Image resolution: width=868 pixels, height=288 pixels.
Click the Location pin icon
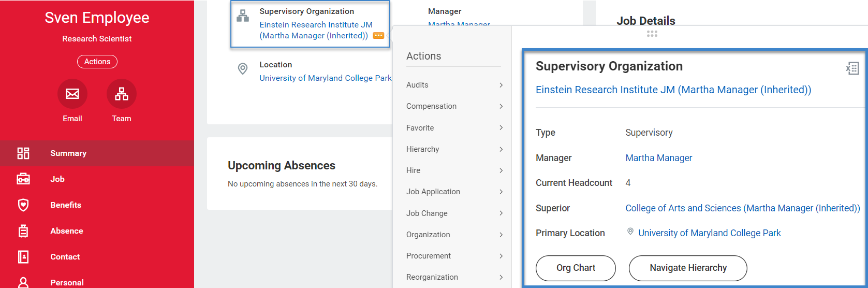pos(243,69)
